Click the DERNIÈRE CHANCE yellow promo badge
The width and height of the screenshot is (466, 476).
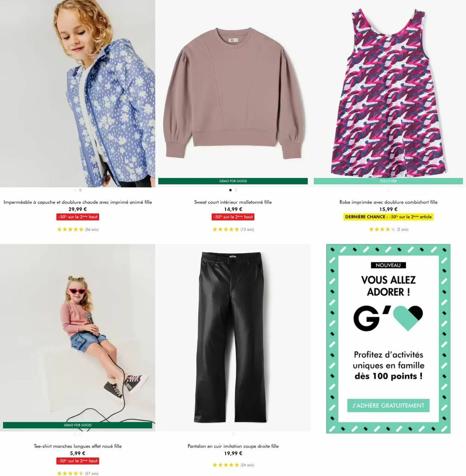point(388,217)
